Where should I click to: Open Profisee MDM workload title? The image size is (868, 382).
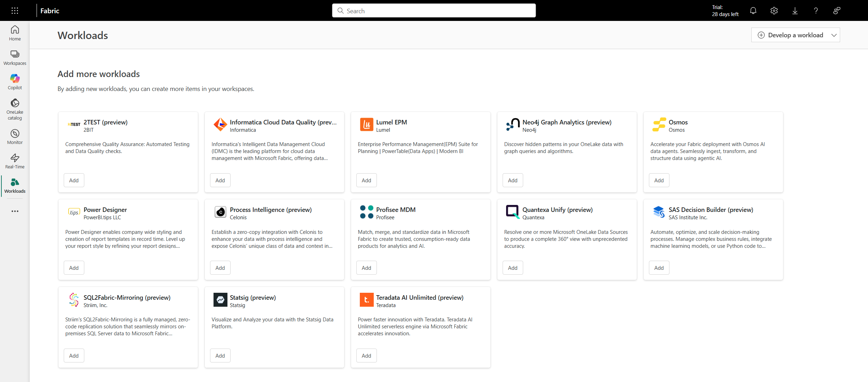coord(396,210)
